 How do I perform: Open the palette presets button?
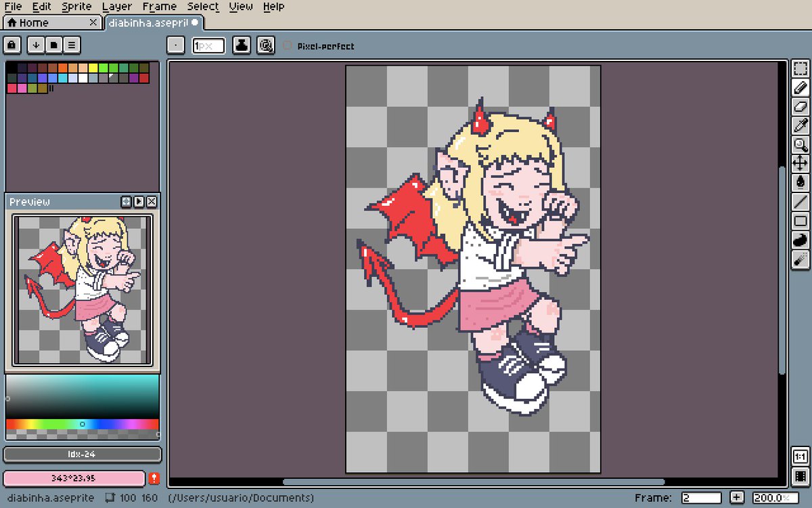[x=53, y=45]
